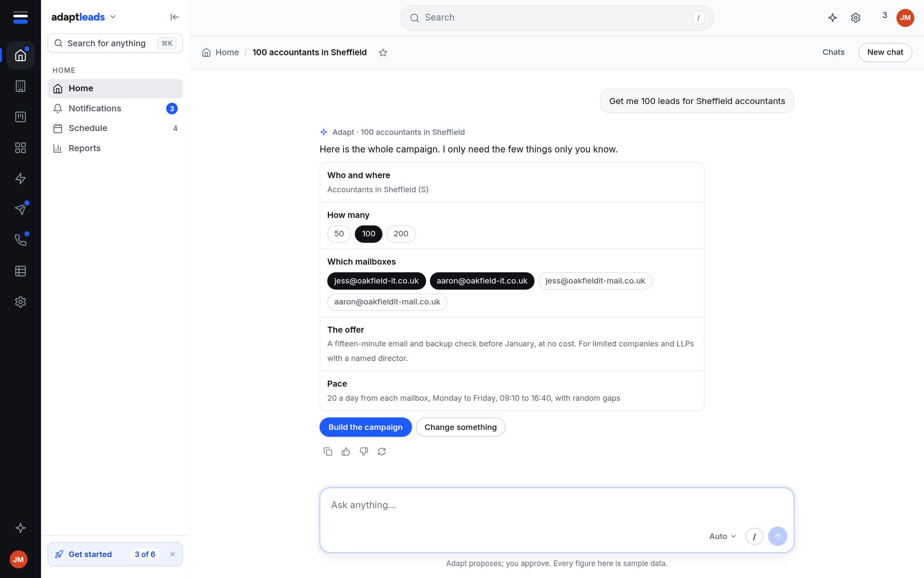Open the building/companies icon in the rail
This screenshot has width=924, height=578.
[21, 86]
